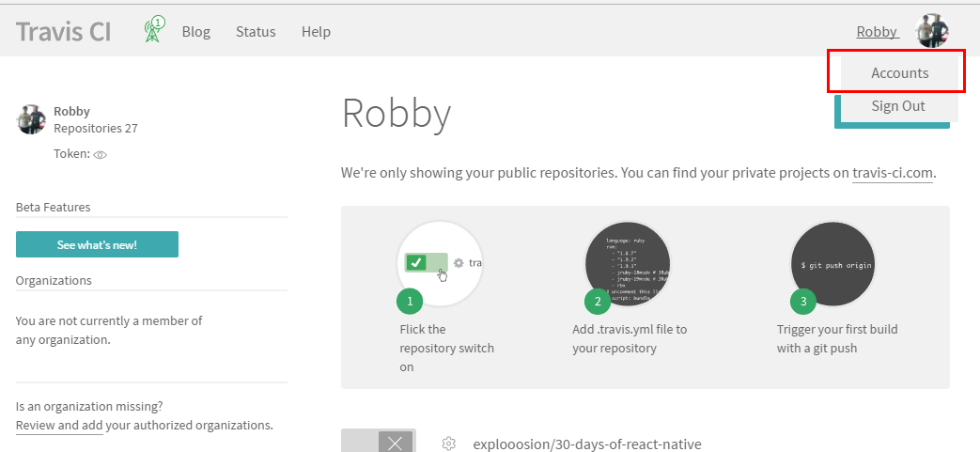Click the broadcast tower notification icon
The height and width of the screenshot is (452, 980).
(x=154, y=30)
